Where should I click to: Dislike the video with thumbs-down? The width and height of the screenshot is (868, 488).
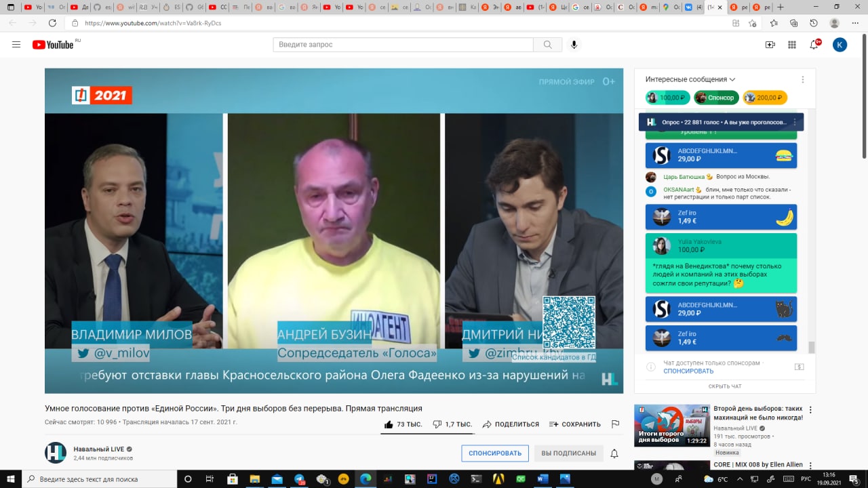(x=452, y=424)
